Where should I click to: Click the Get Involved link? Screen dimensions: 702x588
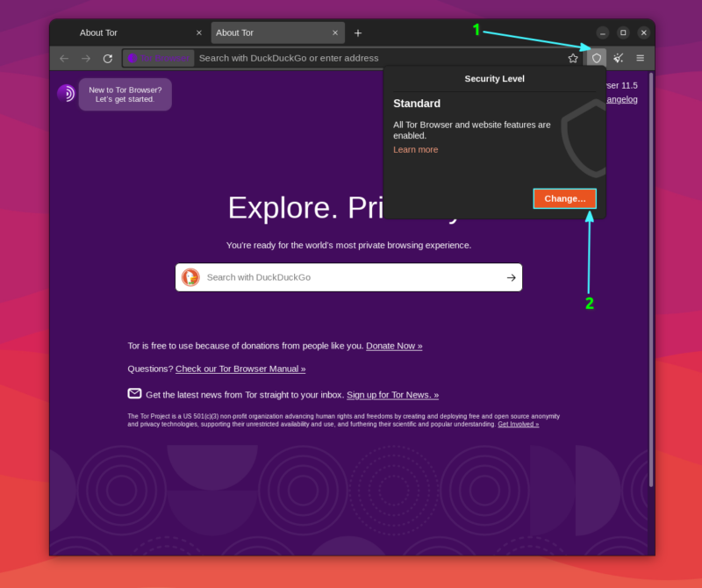pos(518,423)
